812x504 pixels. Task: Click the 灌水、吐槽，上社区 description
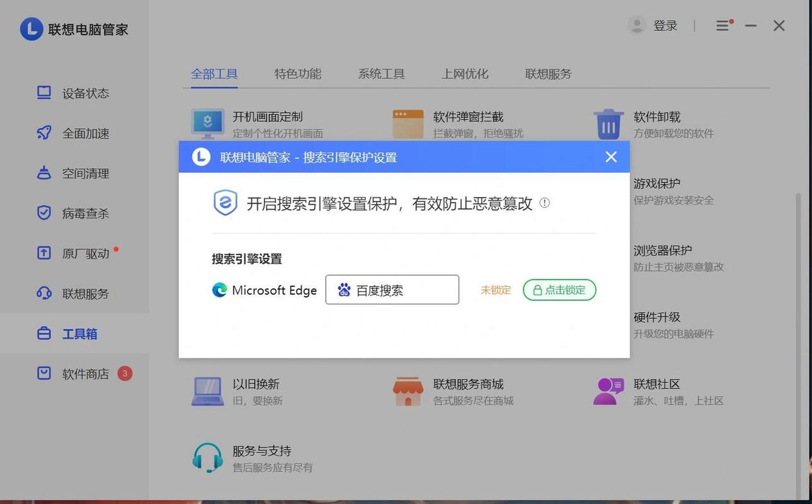point(678,401)
